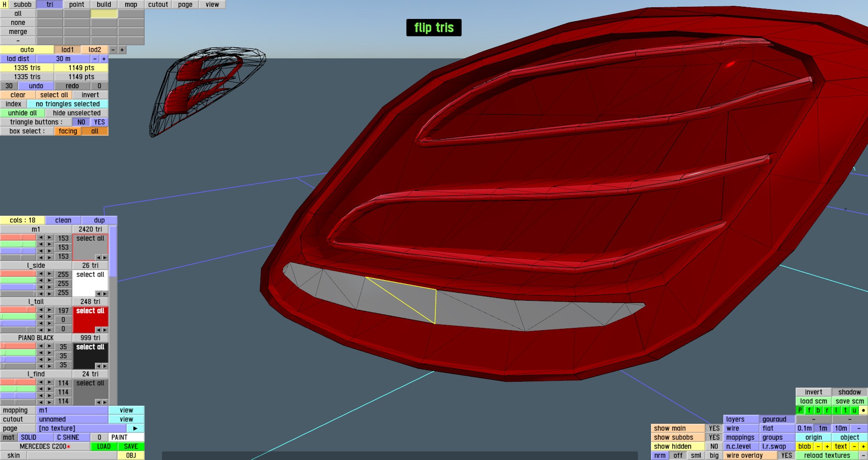Decrease lod dist with its minus button
Viewport: 868px width, 460px height.
click(95, 59)
